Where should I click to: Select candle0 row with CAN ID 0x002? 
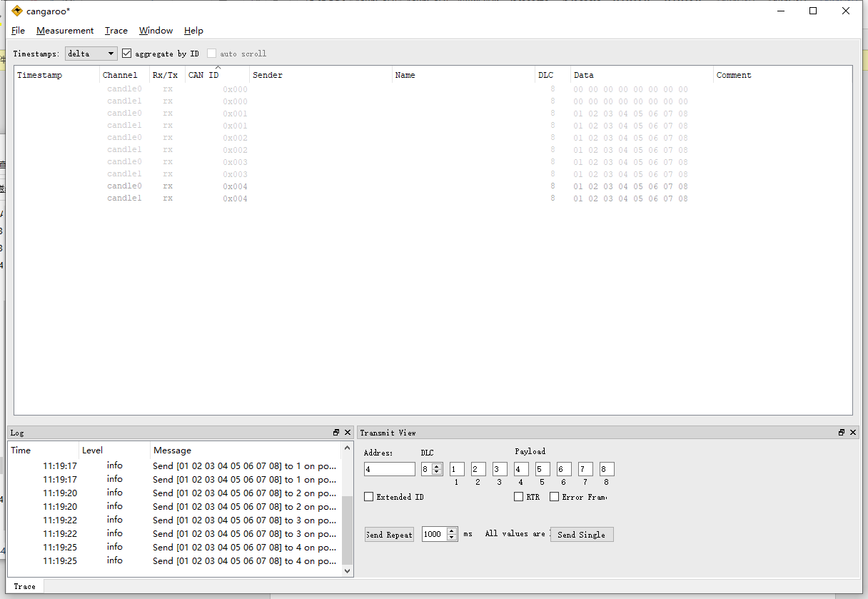pos(433,138)
